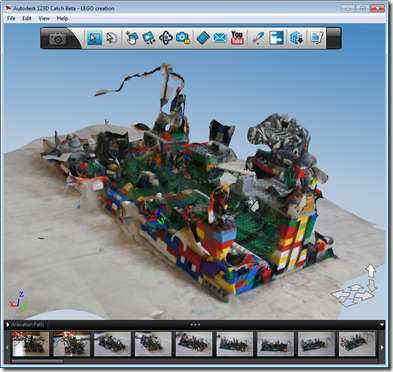
Task: Click the three-dot grip above thumbnails
Action: [195, 324]
